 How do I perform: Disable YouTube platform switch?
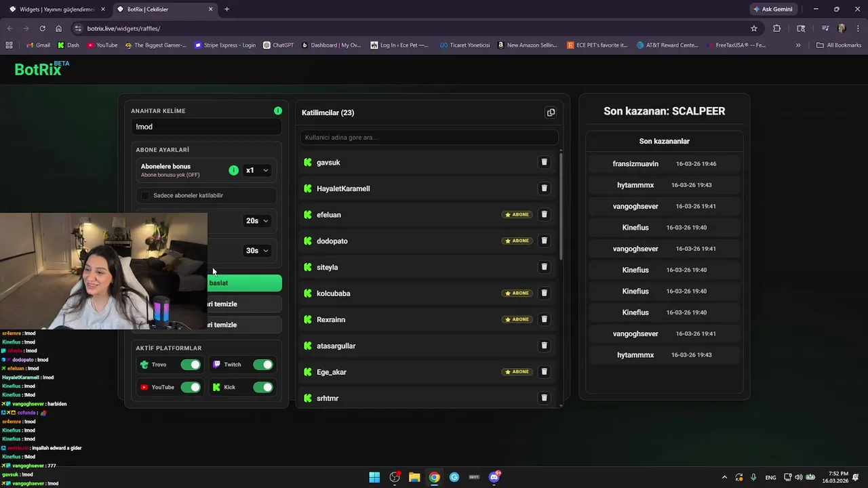tap(191, 387)
